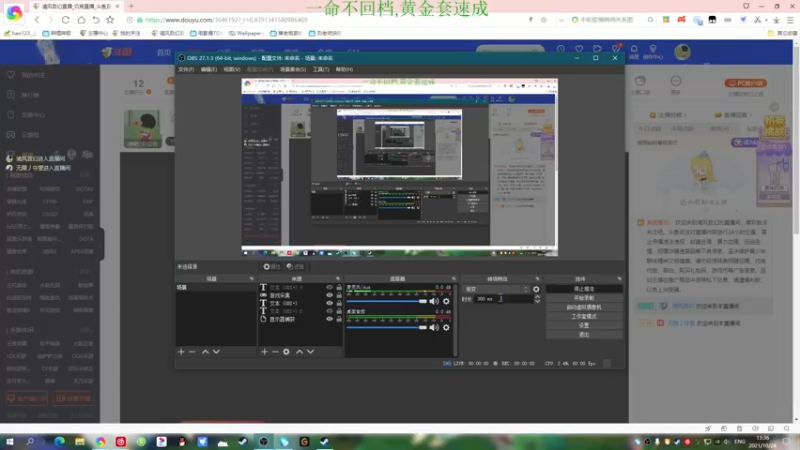The width and height of the screenshot is (800, 450).
Task: Select 显示器捕获 source row
Action: click(x=301, y=319)
